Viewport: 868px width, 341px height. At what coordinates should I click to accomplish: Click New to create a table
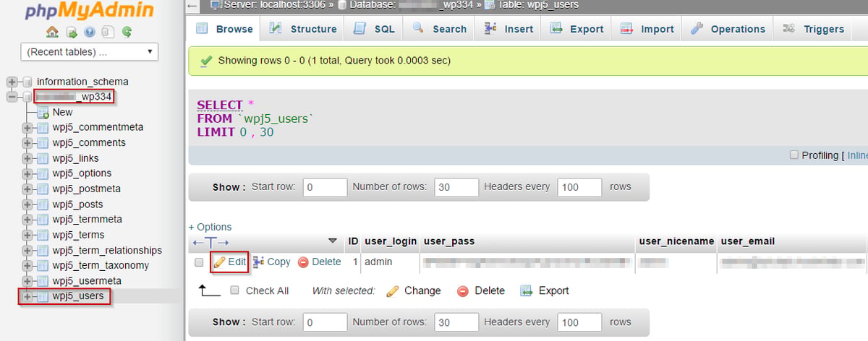coord(62,112)
